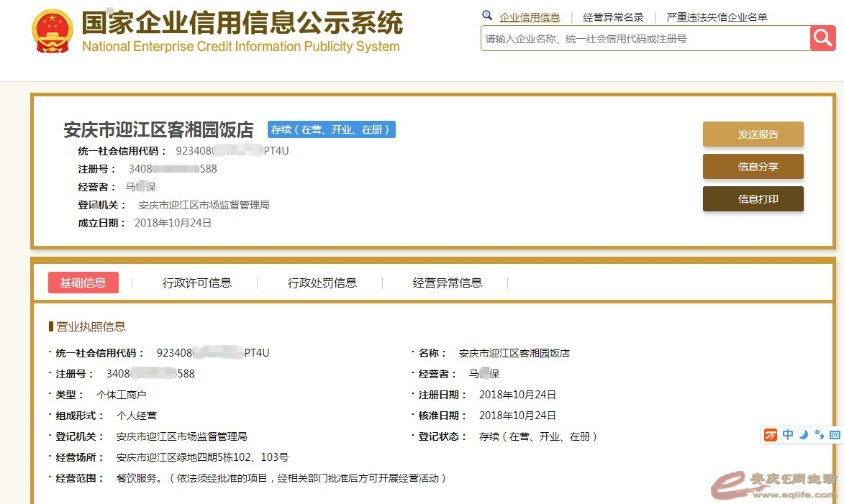
Task: Toggle the moon half-width icon
Action: [x=804, y=435]
